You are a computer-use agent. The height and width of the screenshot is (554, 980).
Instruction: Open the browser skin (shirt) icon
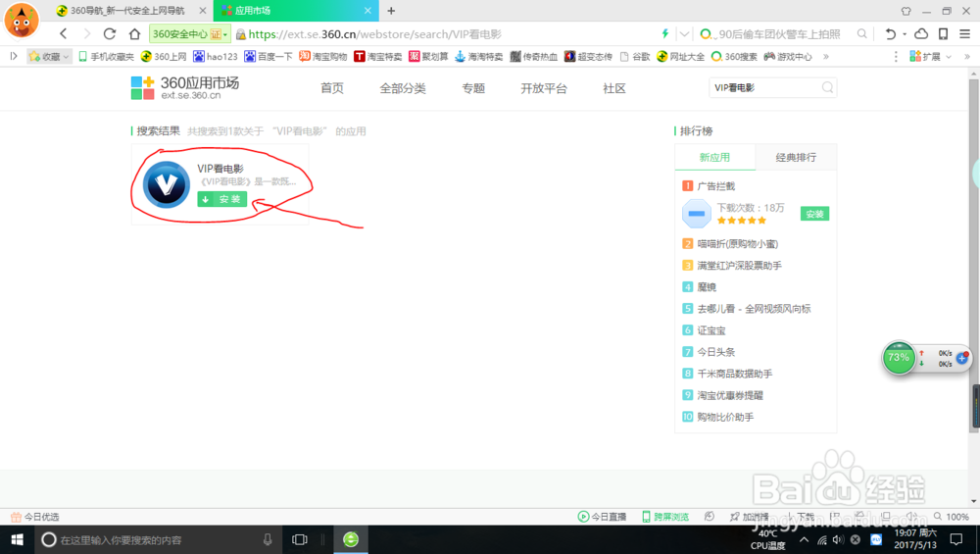tap(906, 11)
